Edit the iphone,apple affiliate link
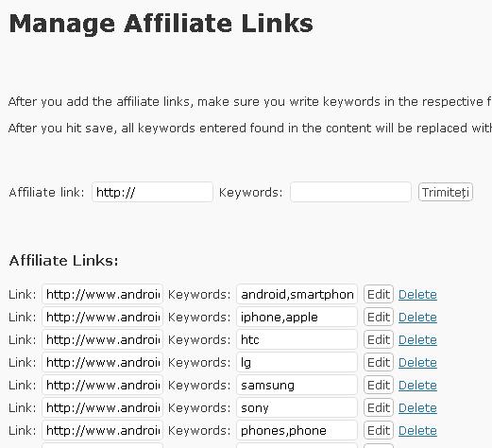 [x=379, y=318]
